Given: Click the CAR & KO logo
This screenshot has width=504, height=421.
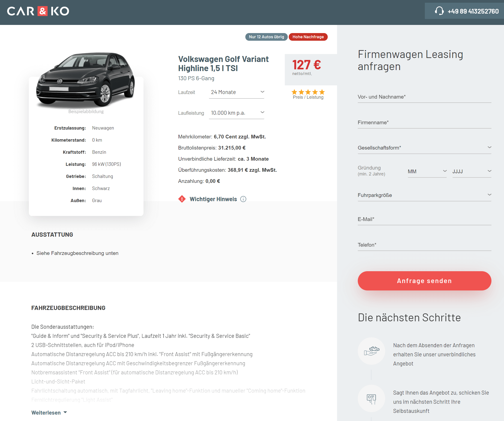Looking at the screenshot, I should pyautogui.click(x=38, y=11).
